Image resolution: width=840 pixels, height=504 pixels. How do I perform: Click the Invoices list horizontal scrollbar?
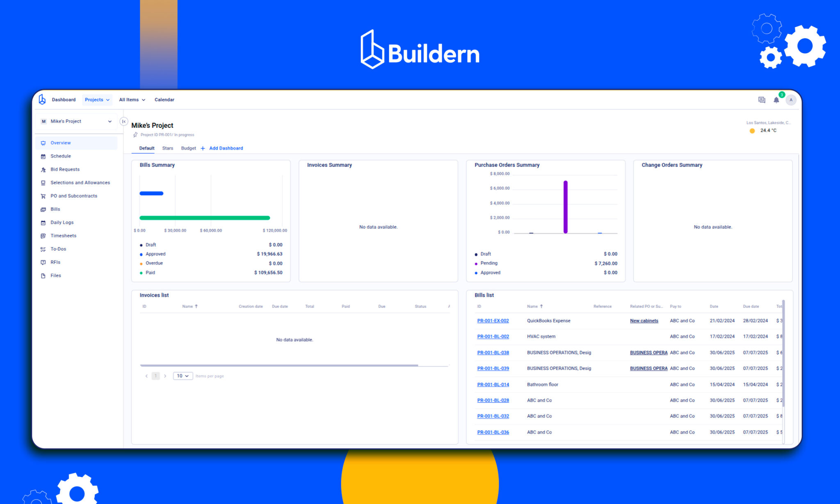[x=279, y=365]
